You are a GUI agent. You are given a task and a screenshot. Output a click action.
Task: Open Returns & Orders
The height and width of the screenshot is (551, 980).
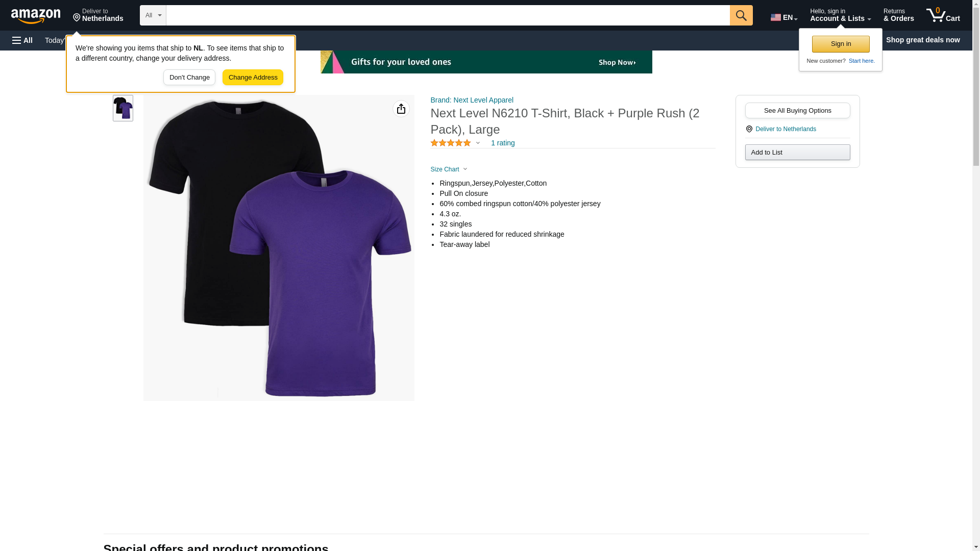pos(898,15)
